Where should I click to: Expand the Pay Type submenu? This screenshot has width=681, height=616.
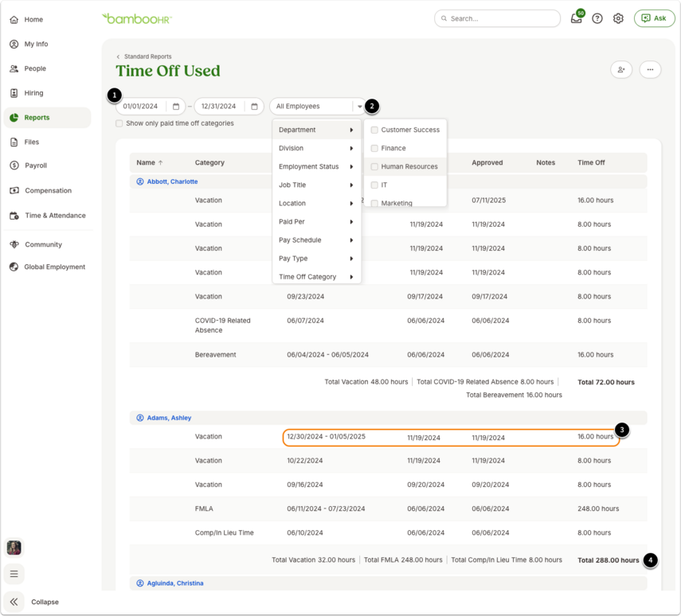[x=317, y=259]
